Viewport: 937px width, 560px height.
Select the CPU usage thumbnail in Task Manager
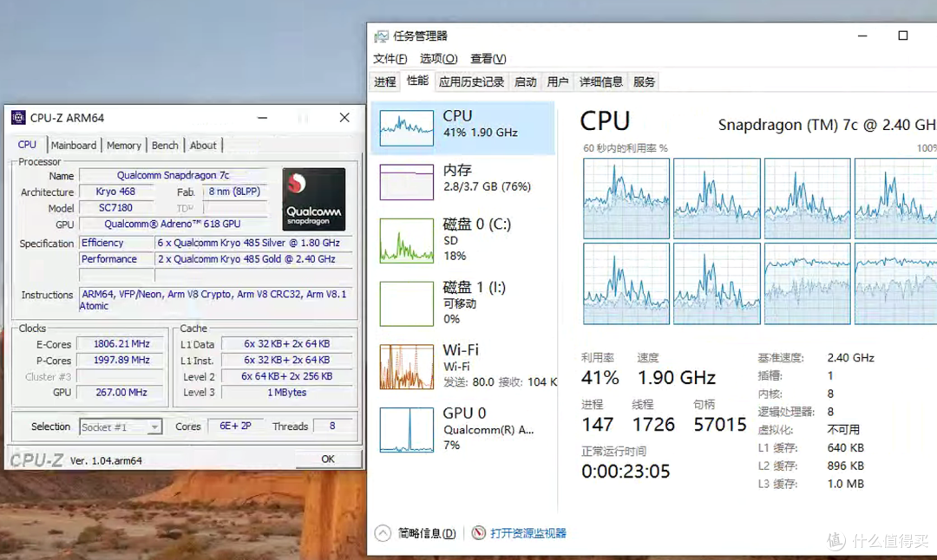click(x=406, y=127)
